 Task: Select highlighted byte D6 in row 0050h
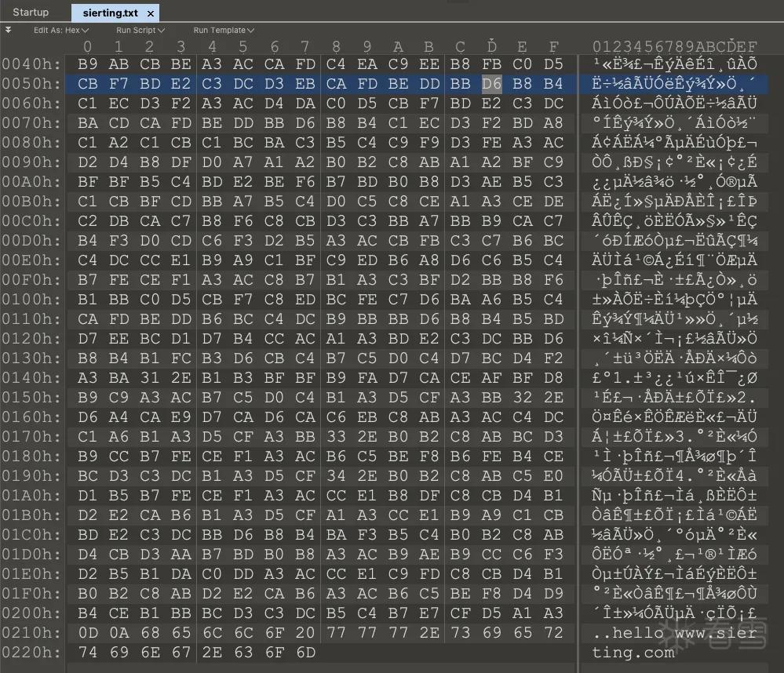491,83
